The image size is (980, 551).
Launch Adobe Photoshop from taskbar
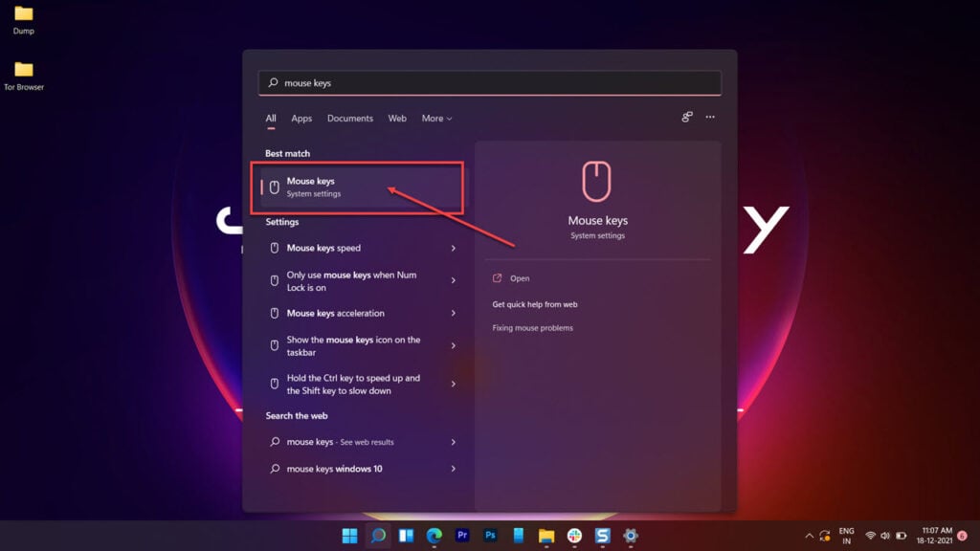coord(491,536)
